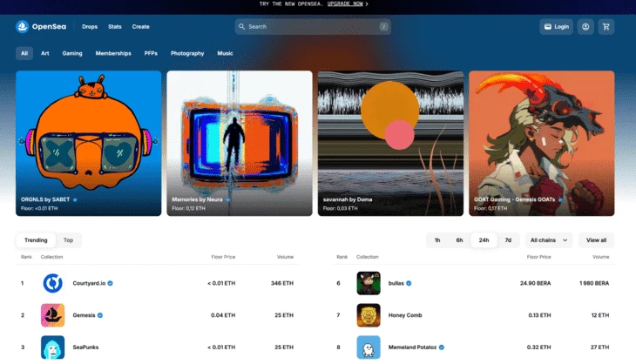
Task: Click the search magnifier icon
Action: (x=241, y=26)
